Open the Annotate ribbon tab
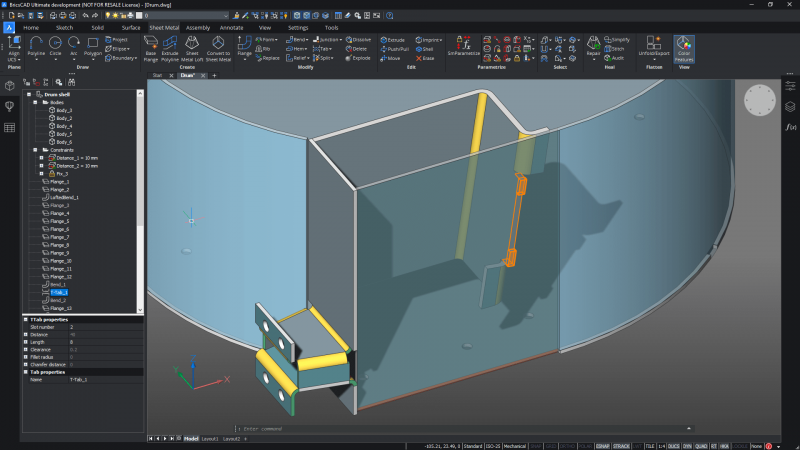The height and width of the screenshot is (450, 800). [x=231, y=27]
